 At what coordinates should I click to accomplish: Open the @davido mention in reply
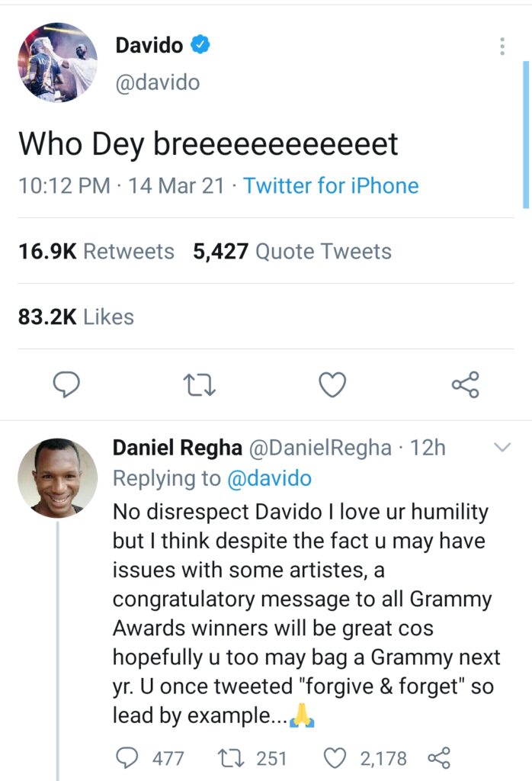[x=268, y=478]
